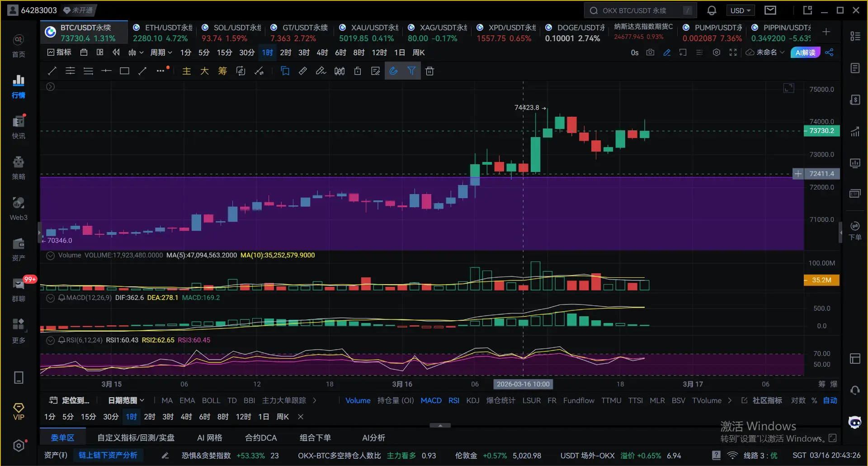
Task: Enter fullscreen chart mode
Action: (733, 52)
